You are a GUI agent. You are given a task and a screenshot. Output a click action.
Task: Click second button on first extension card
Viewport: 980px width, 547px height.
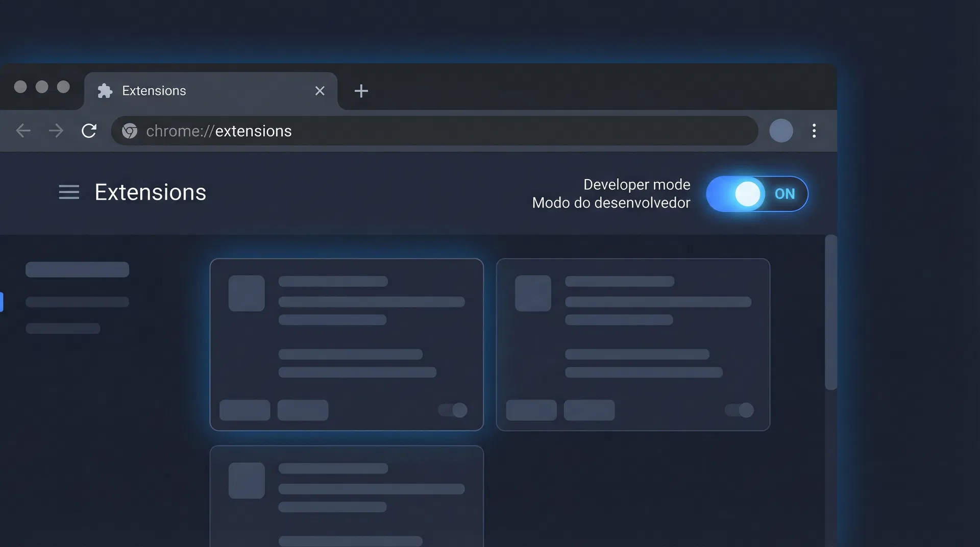tap(303, 410)
